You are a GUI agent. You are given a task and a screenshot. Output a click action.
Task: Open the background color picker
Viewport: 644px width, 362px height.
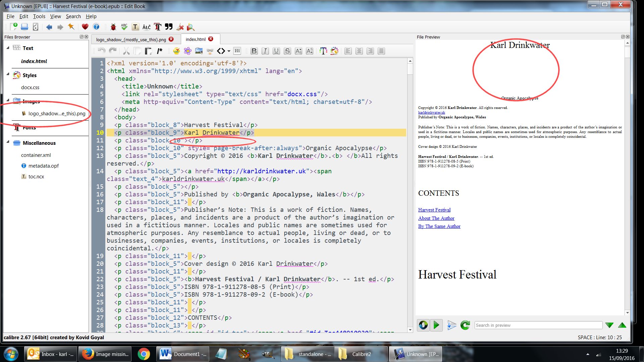[x=334, y=51]
